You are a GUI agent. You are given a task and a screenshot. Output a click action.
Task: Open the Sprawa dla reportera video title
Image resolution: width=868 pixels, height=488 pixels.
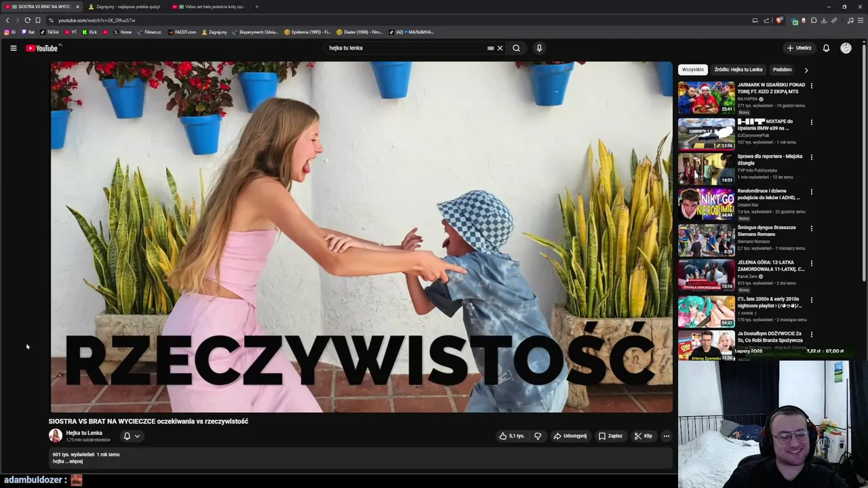pos(770,159)
